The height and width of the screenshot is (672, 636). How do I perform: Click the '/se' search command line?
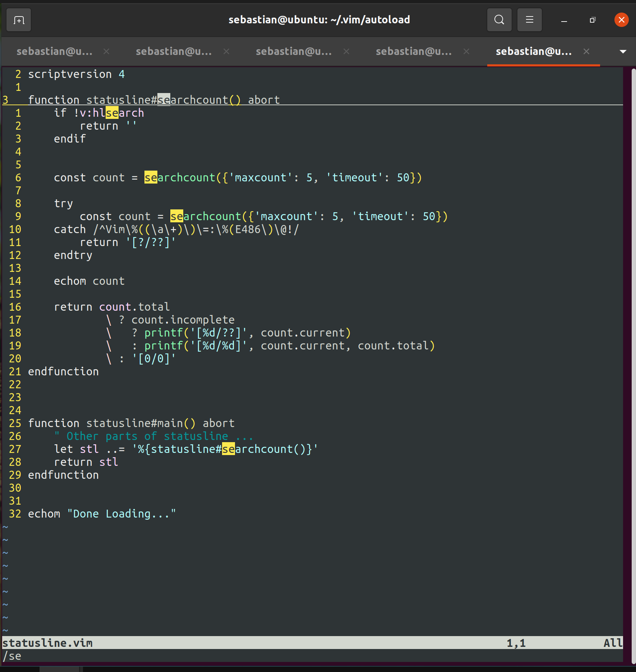coord(12,656)
